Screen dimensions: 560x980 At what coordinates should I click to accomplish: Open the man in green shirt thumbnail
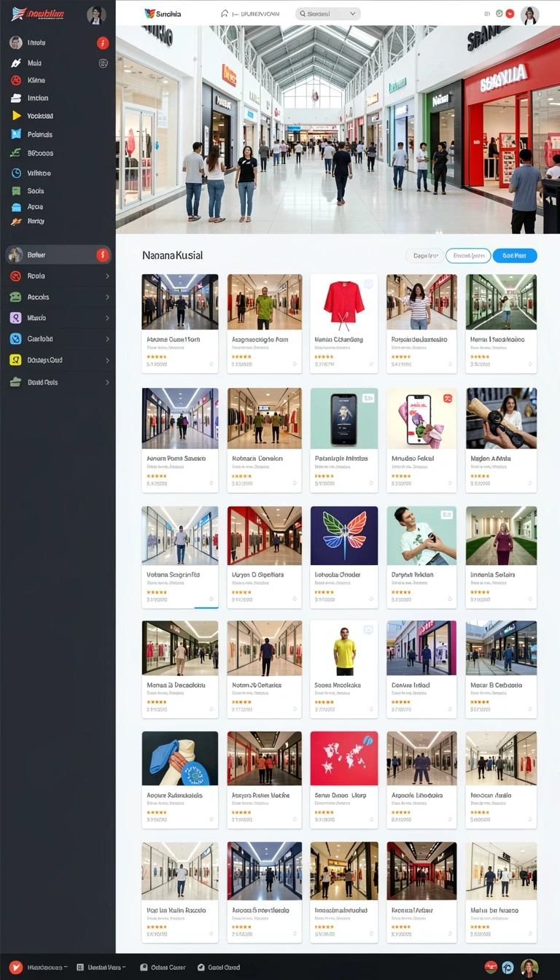265,302
